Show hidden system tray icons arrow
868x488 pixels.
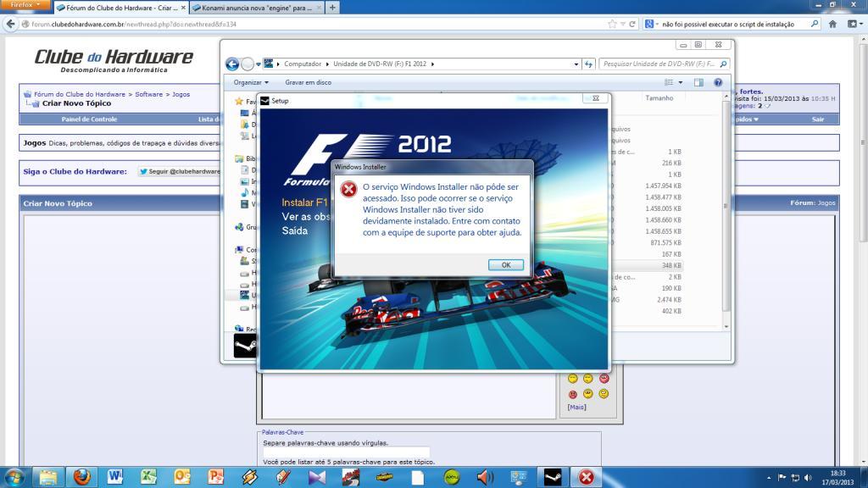(769, 478)
